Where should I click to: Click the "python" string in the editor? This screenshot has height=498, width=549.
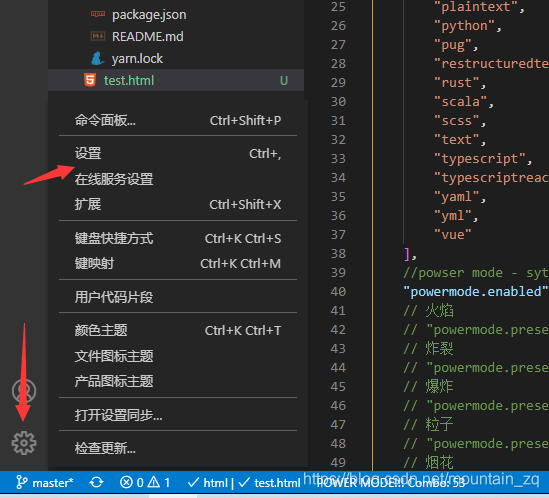(x=464, y=26)
